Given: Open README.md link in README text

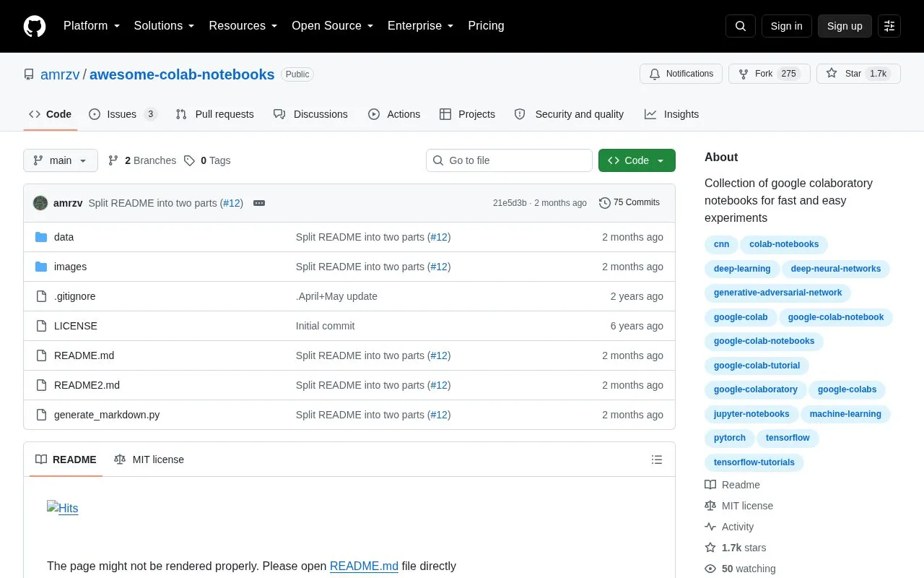Looking at the screenshot, I should click(x=364, y=566).
